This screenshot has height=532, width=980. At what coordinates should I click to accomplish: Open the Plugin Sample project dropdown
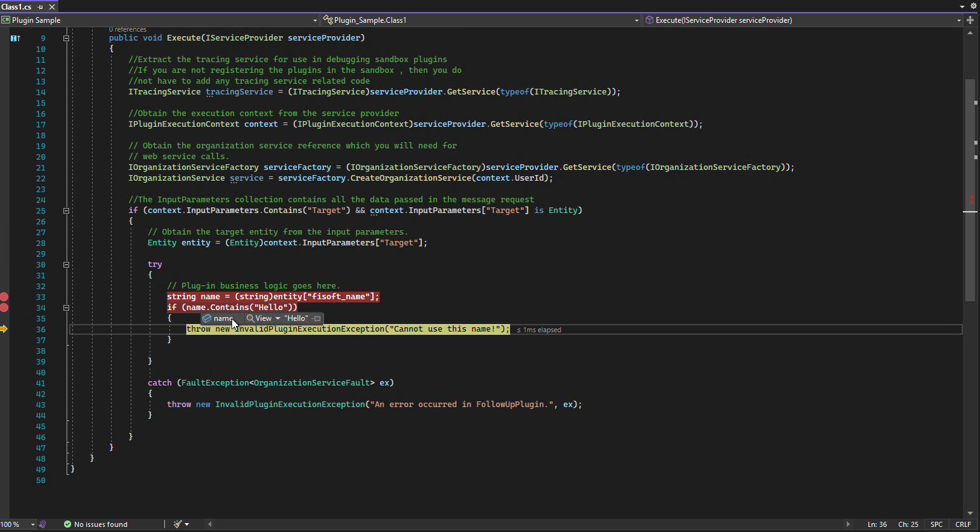point(315,20)
